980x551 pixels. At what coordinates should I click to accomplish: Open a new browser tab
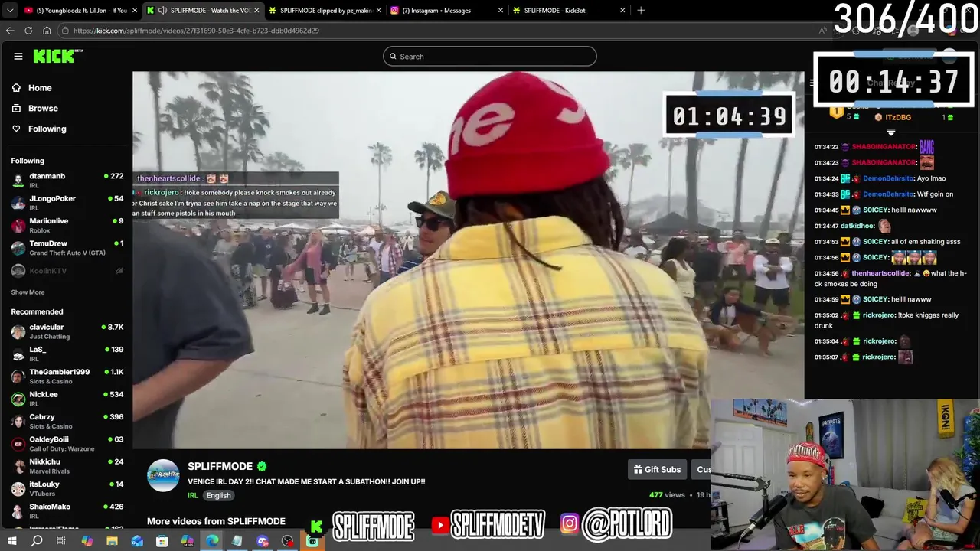(x=641, y=11)
